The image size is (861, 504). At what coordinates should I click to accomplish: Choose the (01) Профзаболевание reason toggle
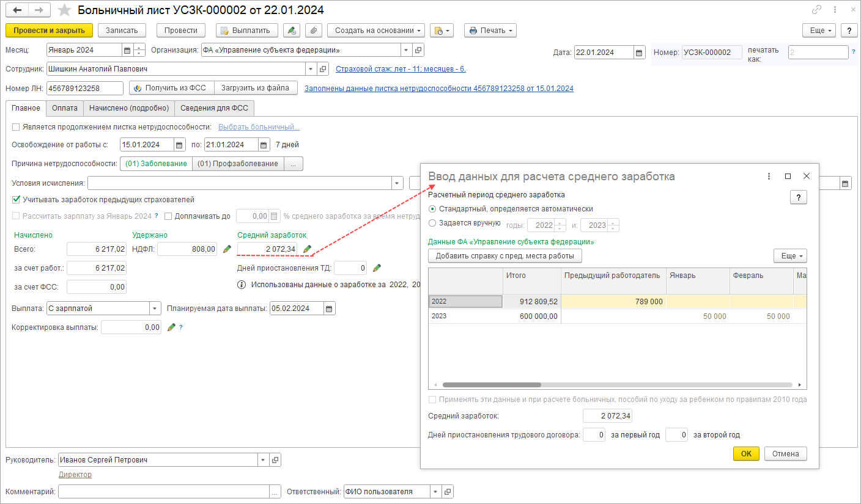[238, 164]
